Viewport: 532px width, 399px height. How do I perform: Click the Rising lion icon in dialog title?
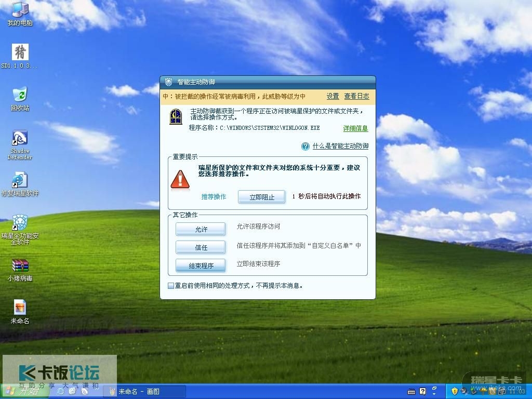[169, 82]
